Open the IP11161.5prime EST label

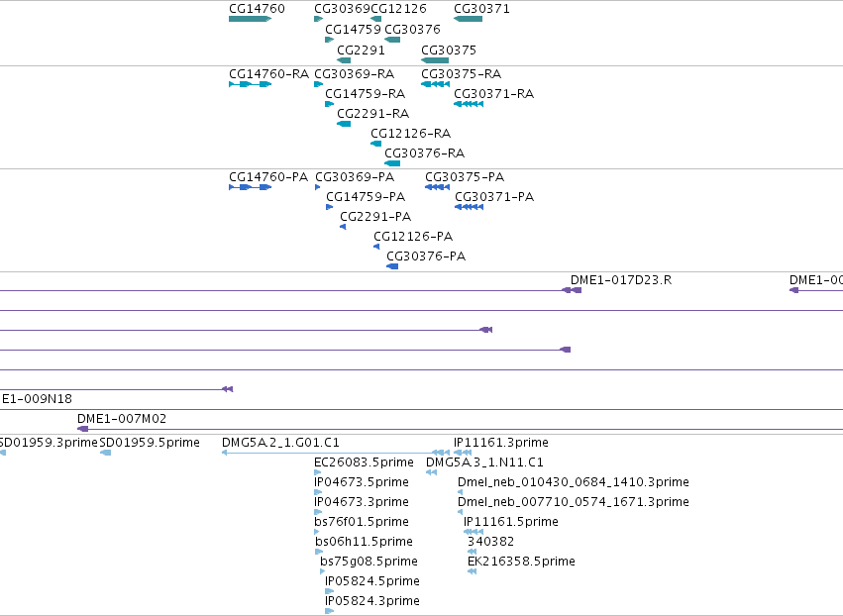coord(511,522)
